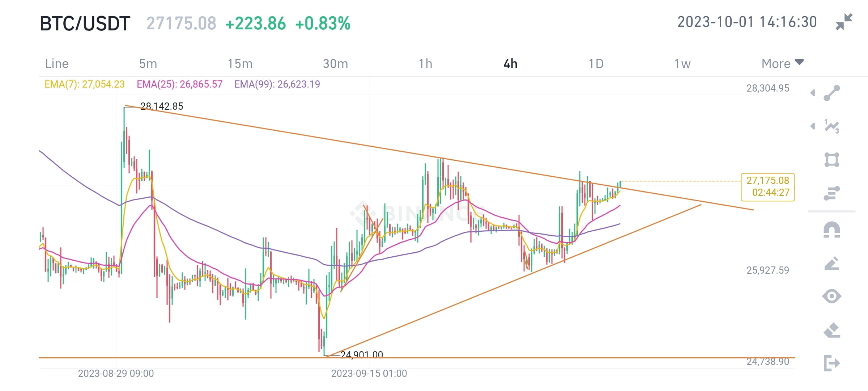This screenshot has height=391, width=868.
Task: Toggle the EMA(99) indicator label
Action: [x=277, y=84]
